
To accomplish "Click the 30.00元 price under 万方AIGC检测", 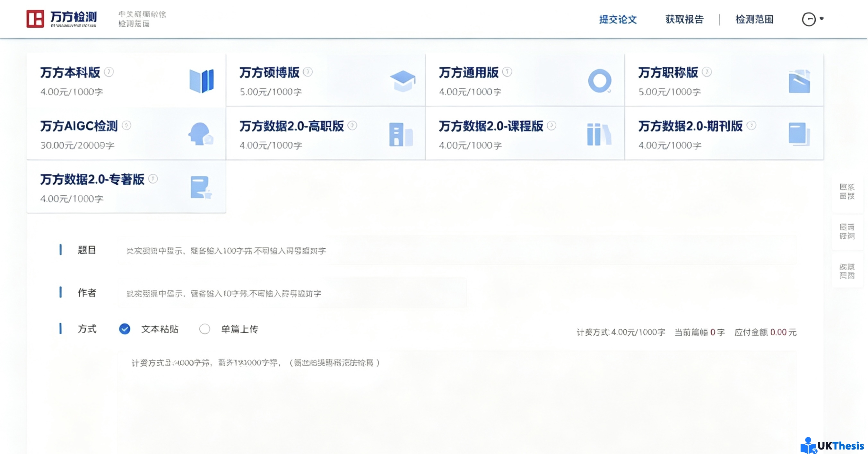I will (77, 145).
